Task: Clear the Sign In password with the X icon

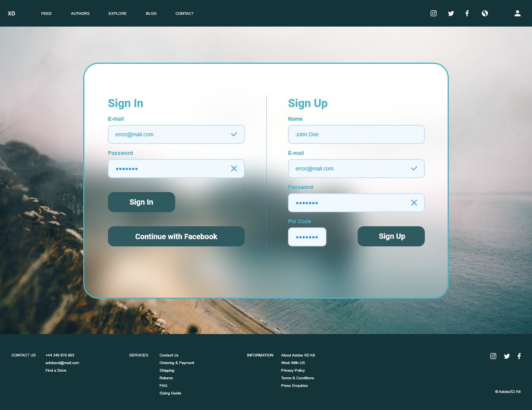Action: pos(234,169)
